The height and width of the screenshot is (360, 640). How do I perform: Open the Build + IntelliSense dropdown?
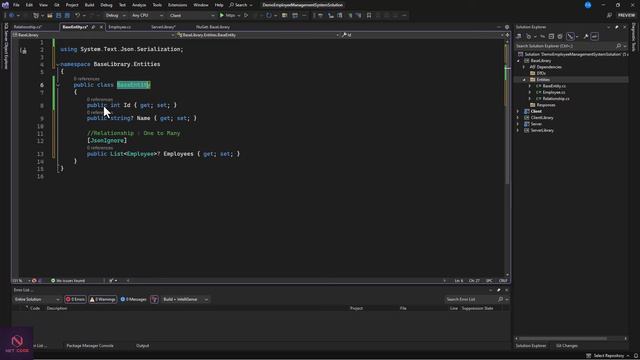[185, 300]
